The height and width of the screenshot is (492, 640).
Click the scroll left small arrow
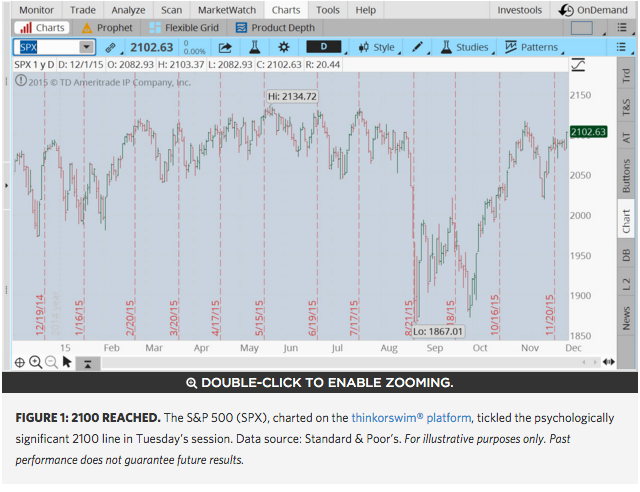click(x=584, y=362)
